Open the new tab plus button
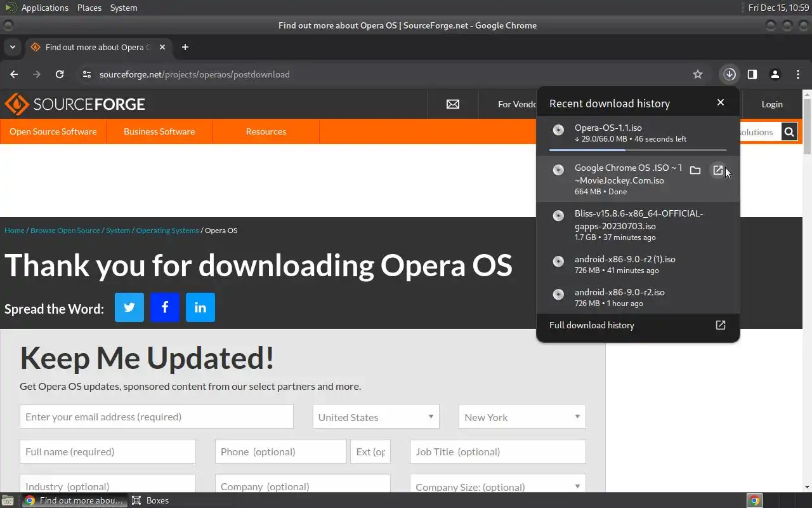 tap(185, 47)
